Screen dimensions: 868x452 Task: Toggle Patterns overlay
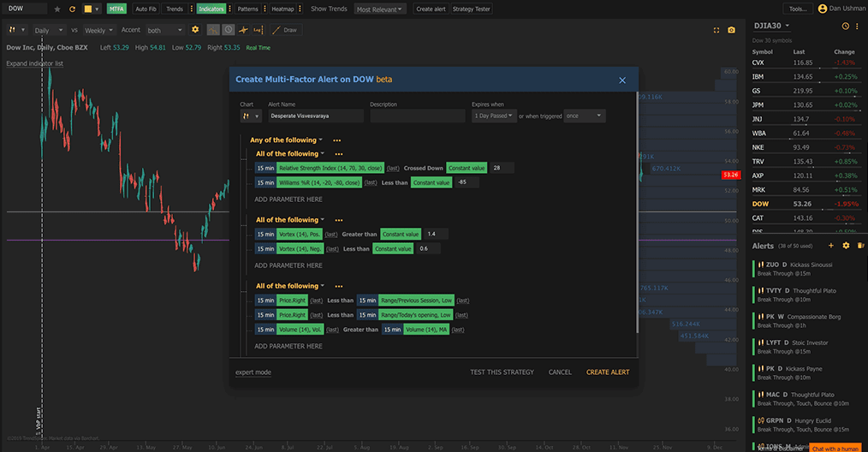(247, 9)
